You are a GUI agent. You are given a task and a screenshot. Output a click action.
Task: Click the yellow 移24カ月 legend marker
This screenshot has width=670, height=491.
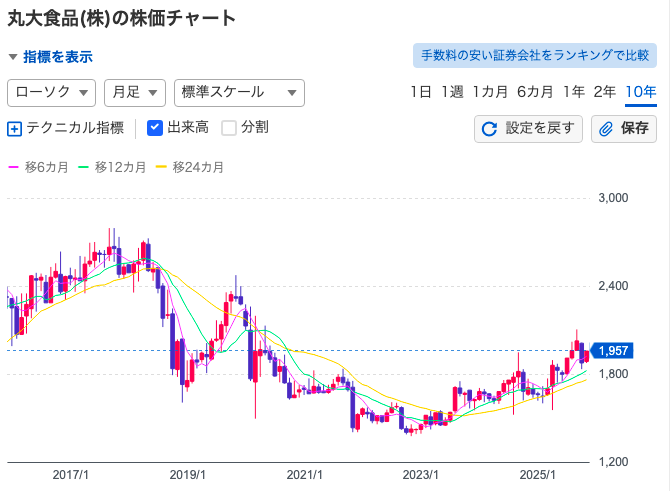[x=163, y=167]
